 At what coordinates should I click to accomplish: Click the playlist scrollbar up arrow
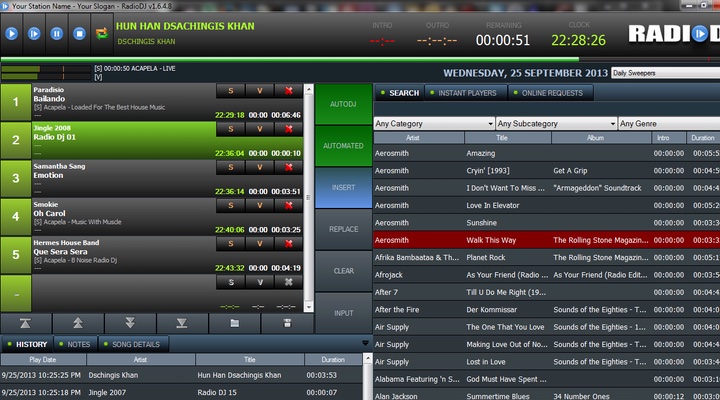[x=309, y=90]
